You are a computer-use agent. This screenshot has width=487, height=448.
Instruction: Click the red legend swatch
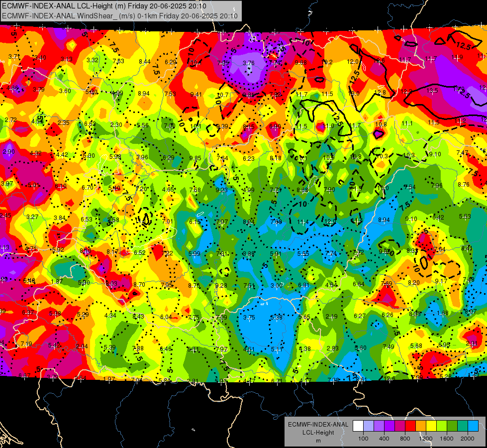click(410, 426)
